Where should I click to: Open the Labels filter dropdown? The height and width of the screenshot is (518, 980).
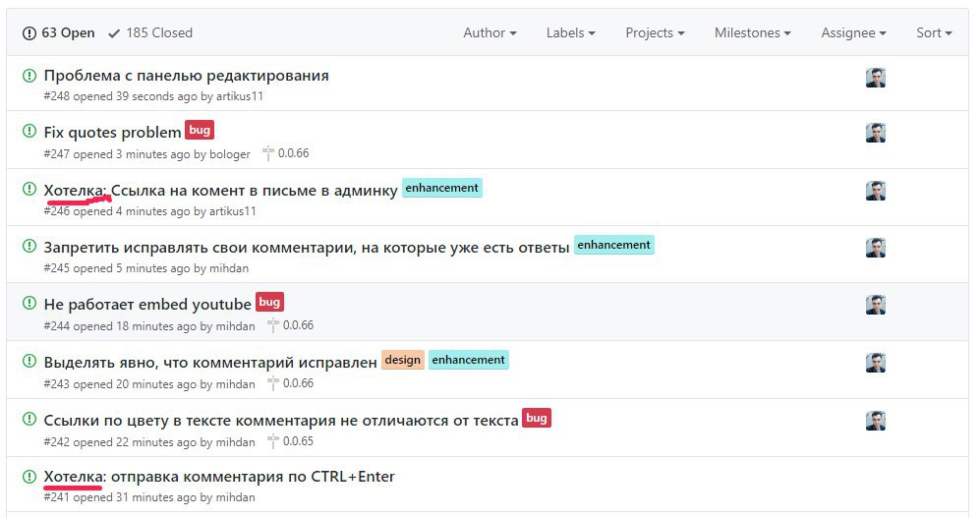pos(571,33)
